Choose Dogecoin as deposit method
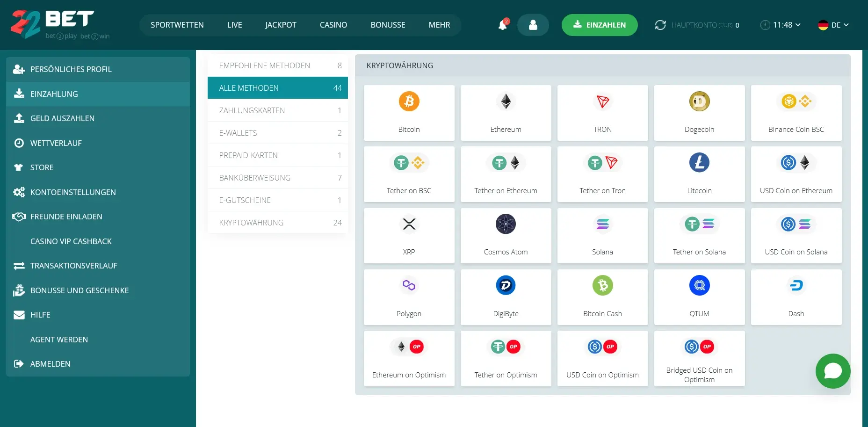 click(699, 113)
